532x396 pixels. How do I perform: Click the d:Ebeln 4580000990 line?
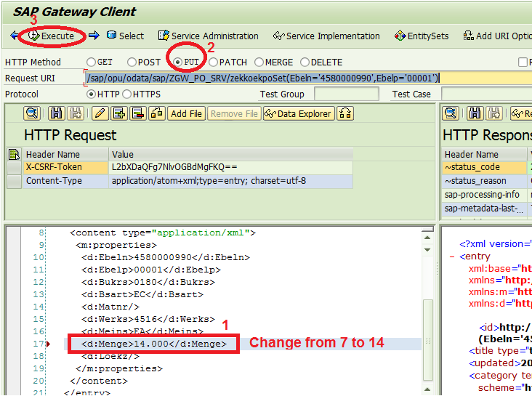point(166,257)
